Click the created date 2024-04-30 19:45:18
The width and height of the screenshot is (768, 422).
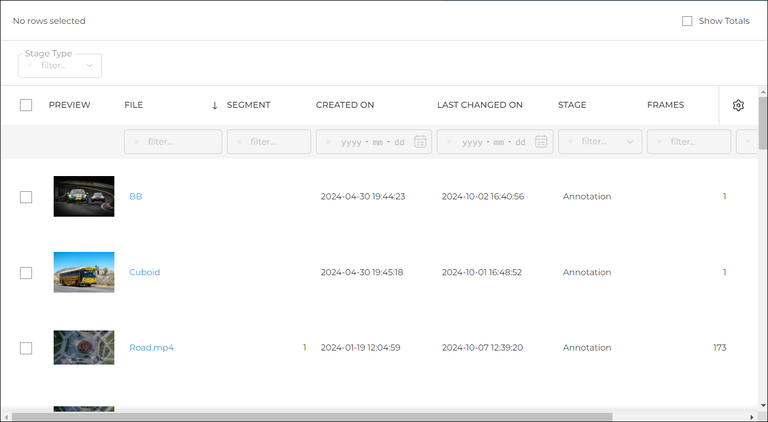pos(362,272)
